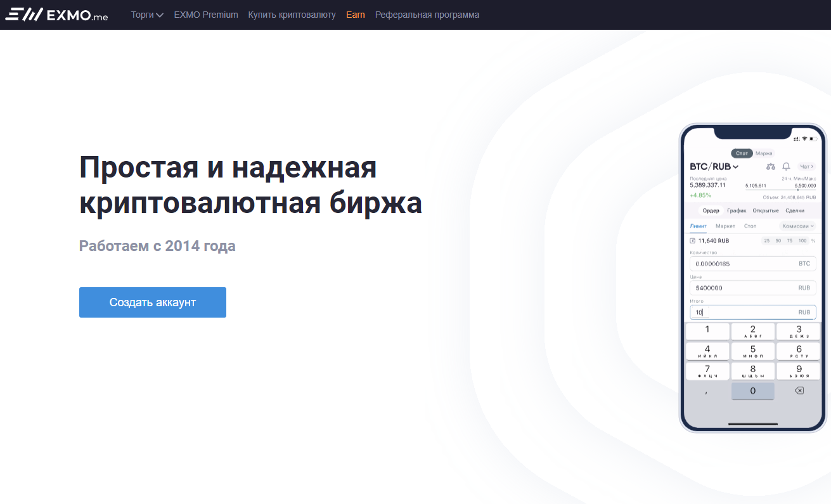This screenshot has height=504, width=831.
Task: Tap keypad key 5
Action: [x=753, y=351]
